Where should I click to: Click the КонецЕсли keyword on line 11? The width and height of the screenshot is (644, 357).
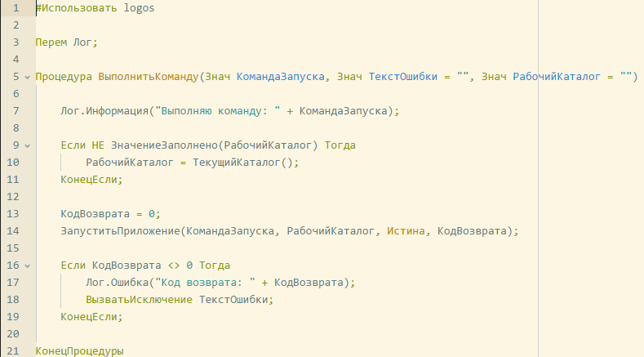point(89,180)
